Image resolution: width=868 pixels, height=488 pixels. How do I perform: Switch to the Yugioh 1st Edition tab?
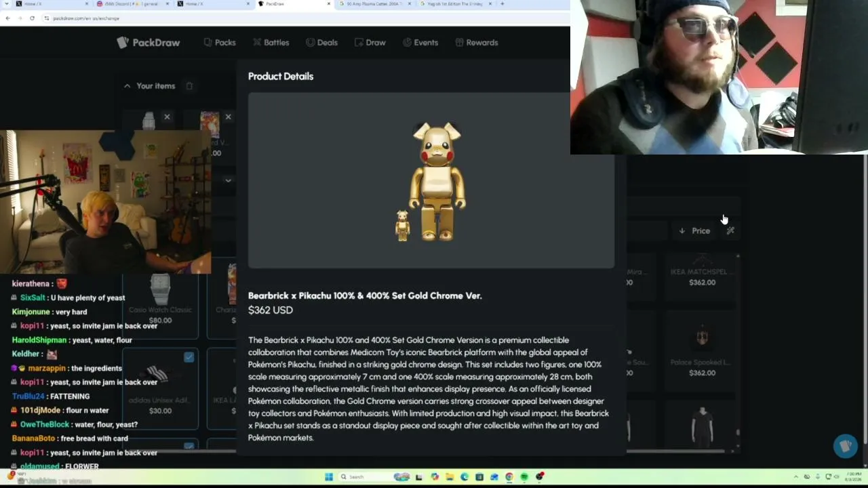tap(456, 4)
